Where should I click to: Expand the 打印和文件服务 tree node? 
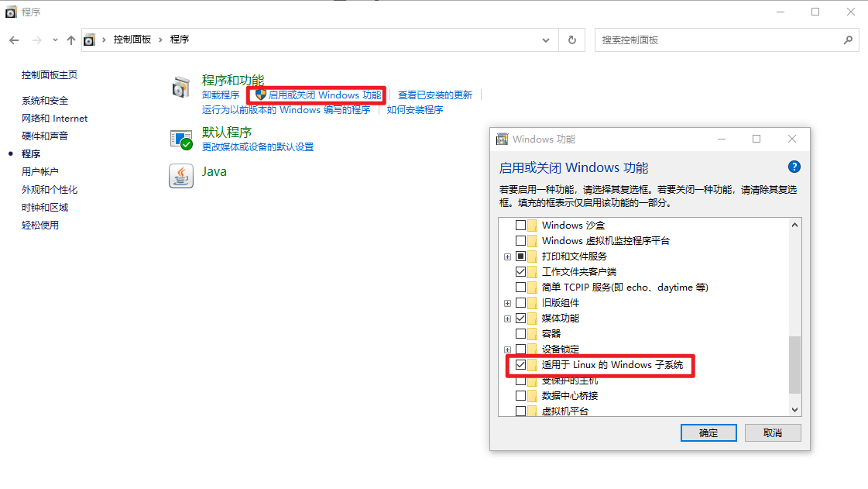coord(508,257)
